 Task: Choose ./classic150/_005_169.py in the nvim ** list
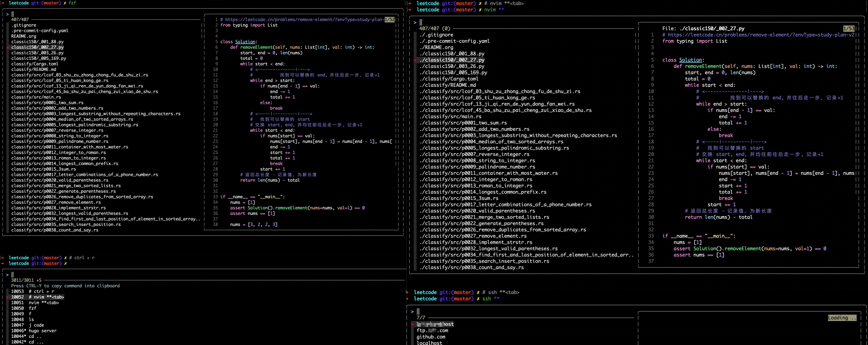click(x=453, y=72)
